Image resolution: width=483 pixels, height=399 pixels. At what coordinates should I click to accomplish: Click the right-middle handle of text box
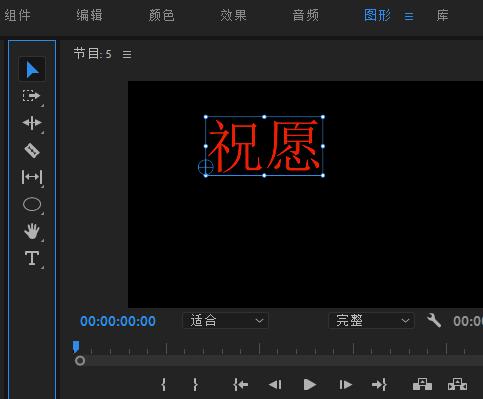pyautogui.click(x=323, y=146)
